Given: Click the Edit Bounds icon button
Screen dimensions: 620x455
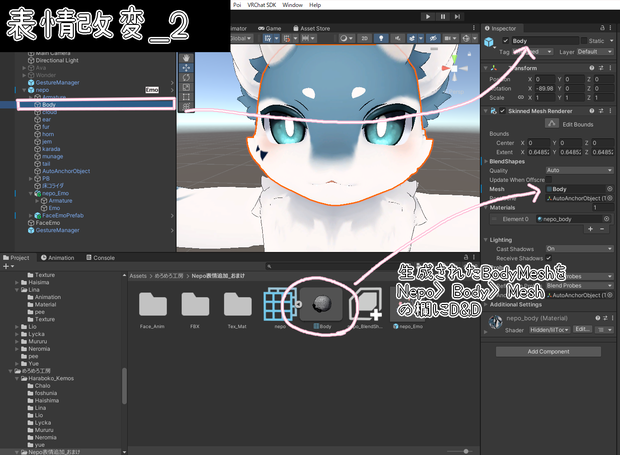Looking at the screenshot, I should [552, 124].
